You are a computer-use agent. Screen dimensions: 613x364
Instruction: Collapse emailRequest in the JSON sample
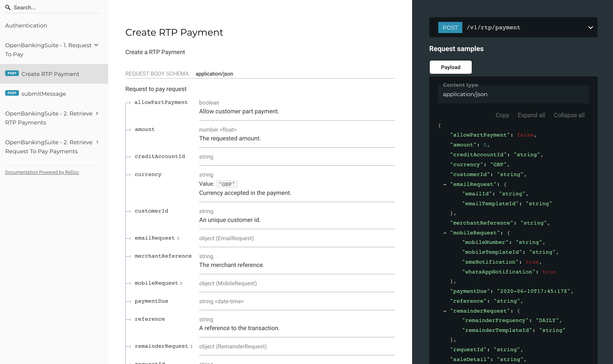pos(445,184)
